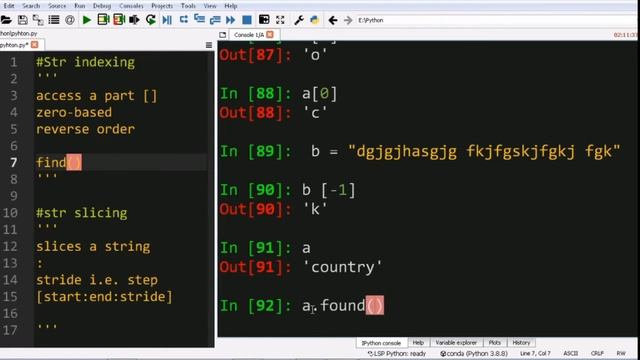
Task: Click the 'zero-based' text on line 4
Action: pyautogui.click(x=74, y=112)
